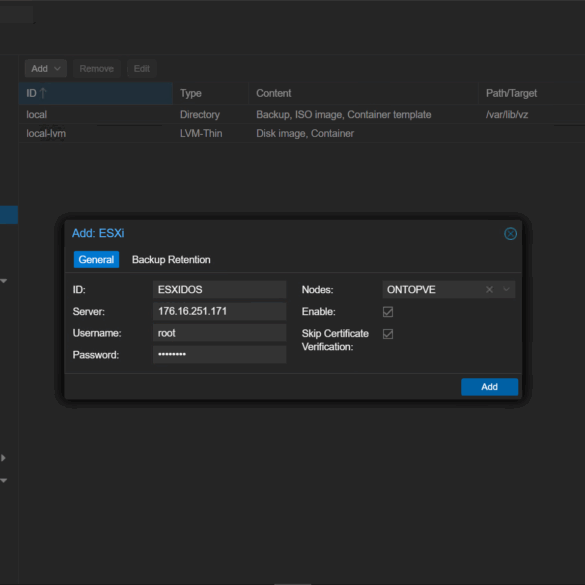
Task: Focus the Username field with root
Action: (x=219, y=333)
